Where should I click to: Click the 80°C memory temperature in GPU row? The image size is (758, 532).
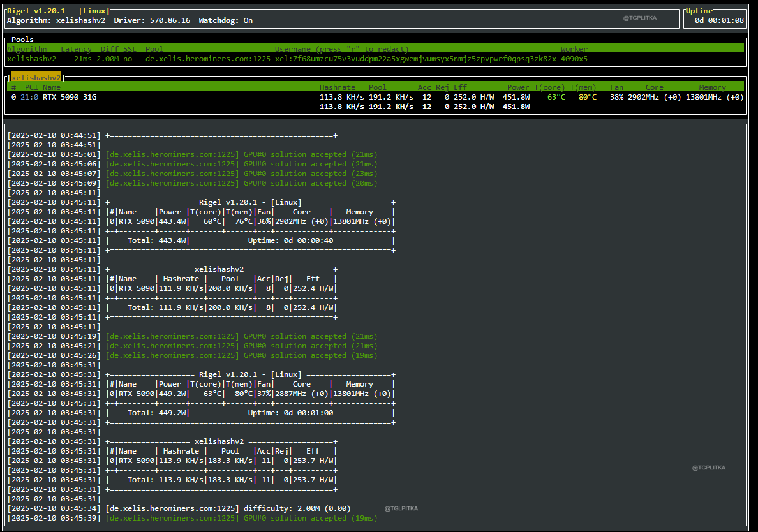click(588, 97)
